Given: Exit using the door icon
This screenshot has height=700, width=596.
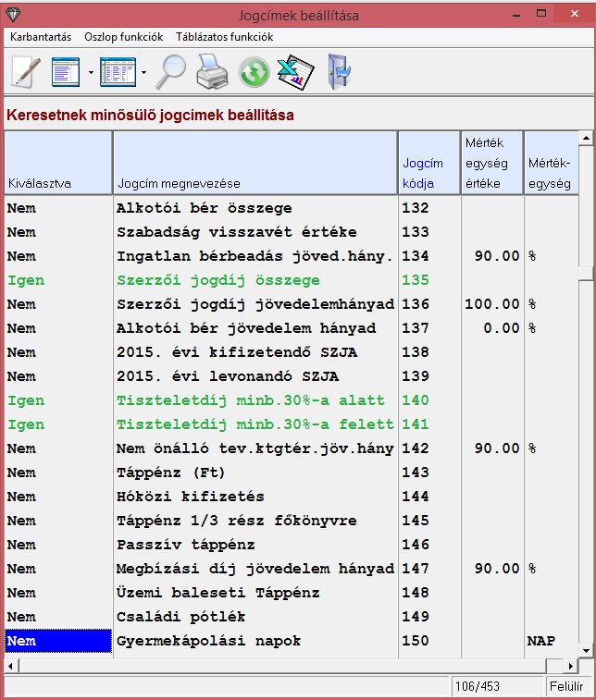Looking at the screenshot, I should click(x=340, y=71).
